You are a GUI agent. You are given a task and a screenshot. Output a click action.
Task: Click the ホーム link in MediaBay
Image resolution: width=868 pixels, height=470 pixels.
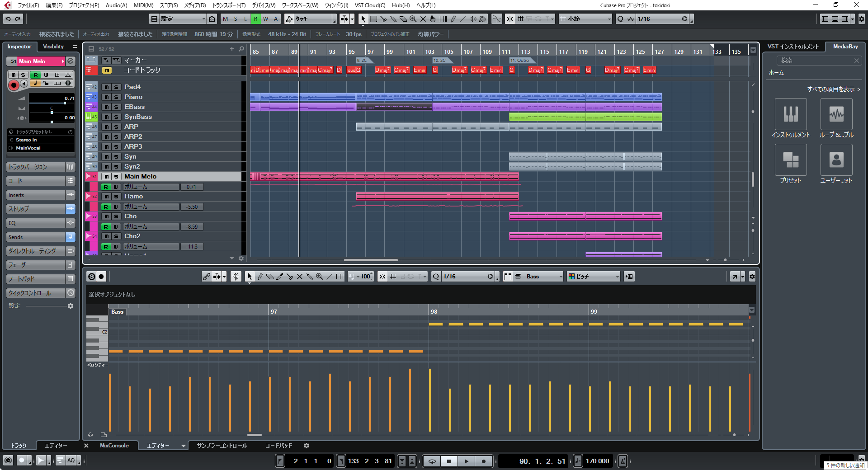coord(776,72)
